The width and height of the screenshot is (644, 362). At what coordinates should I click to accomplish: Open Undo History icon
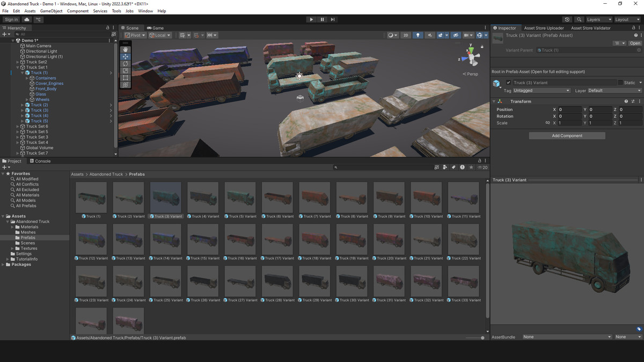click(x=568, y=19)
